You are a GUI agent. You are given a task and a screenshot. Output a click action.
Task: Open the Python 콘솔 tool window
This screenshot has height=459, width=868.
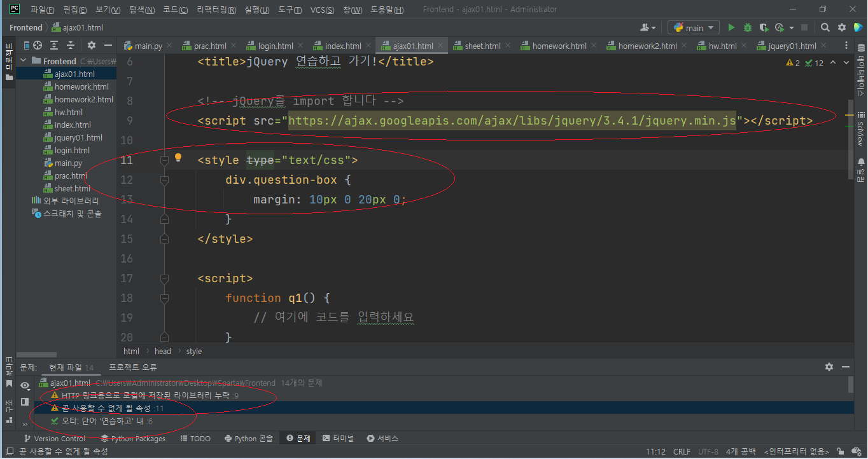[249, 439]
